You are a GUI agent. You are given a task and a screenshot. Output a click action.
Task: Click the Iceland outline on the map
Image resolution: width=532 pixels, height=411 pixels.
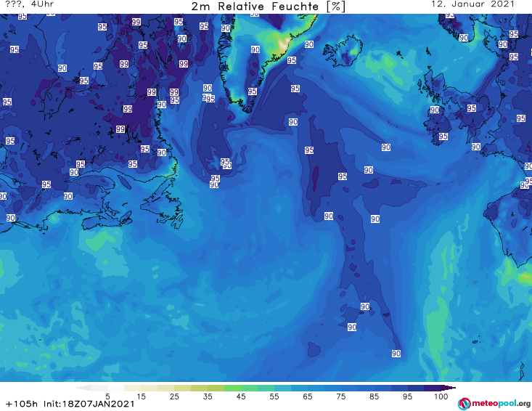[x=343, y=51]
